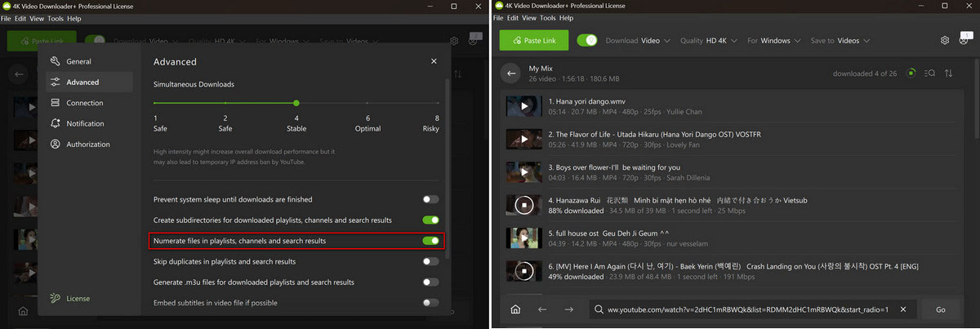Click settings dialog vertical scrollbar

(447, 167)
